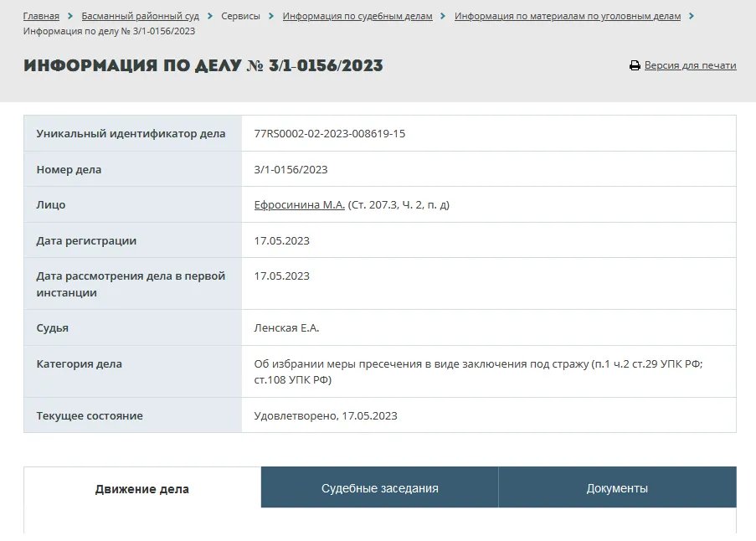Click the page heading Информация по делу

pyautogui.click(x=203, y=66)
